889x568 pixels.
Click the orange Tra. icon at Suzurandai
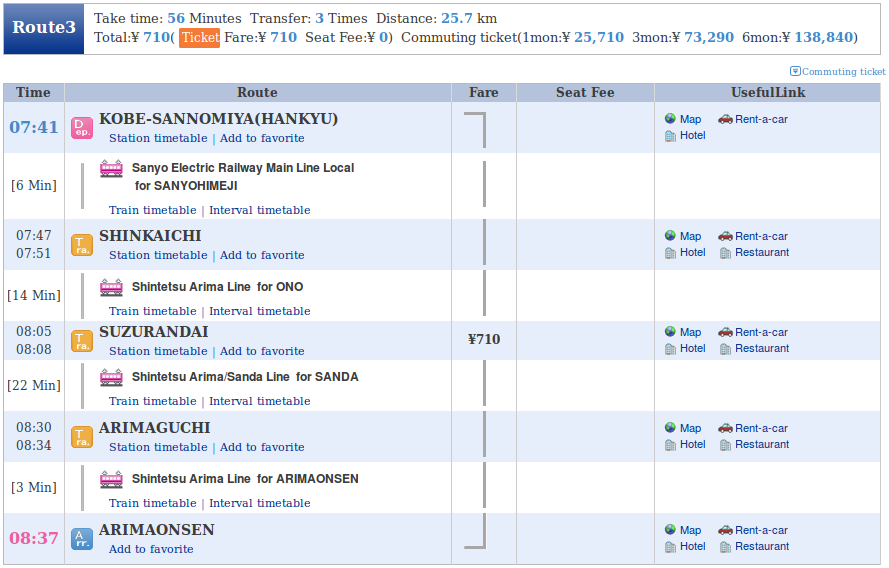pyautogui.click(x=82, y=341)
